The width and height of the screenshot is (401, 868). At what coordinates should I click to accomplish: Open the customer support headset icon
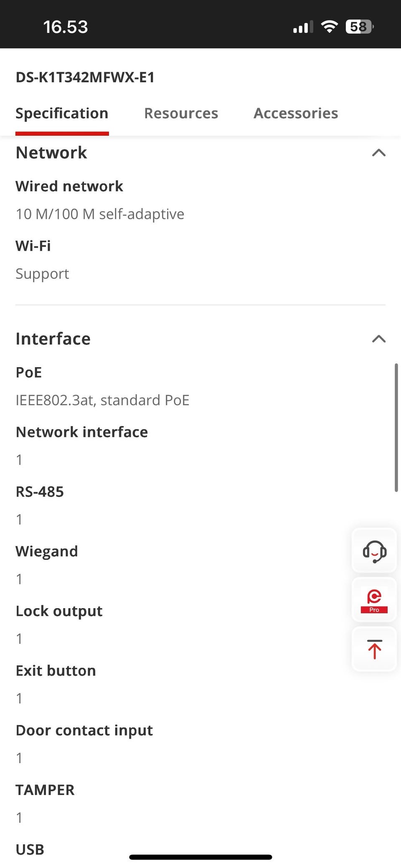pyautogui.click(x=374, y=551)
